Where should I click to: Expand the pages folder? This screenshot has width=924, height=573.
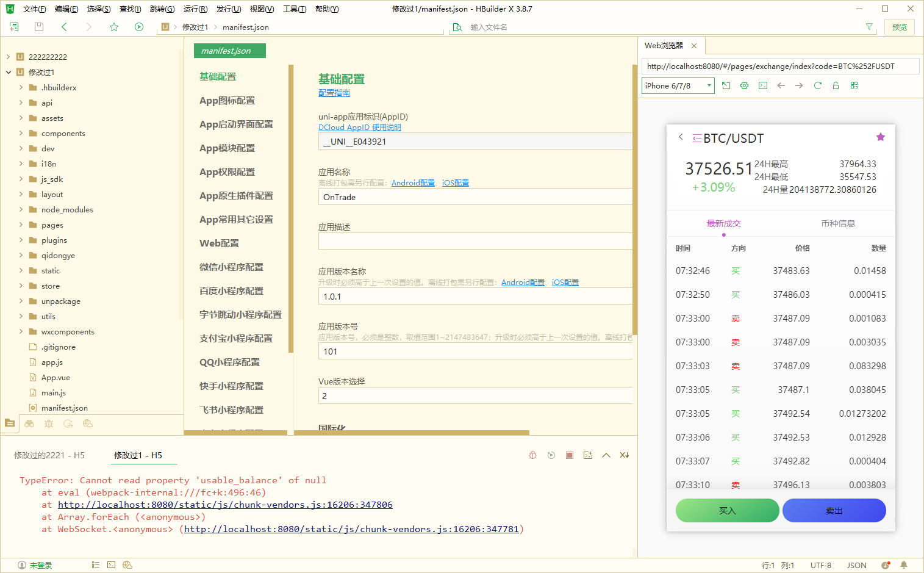[x=21, y=225]
